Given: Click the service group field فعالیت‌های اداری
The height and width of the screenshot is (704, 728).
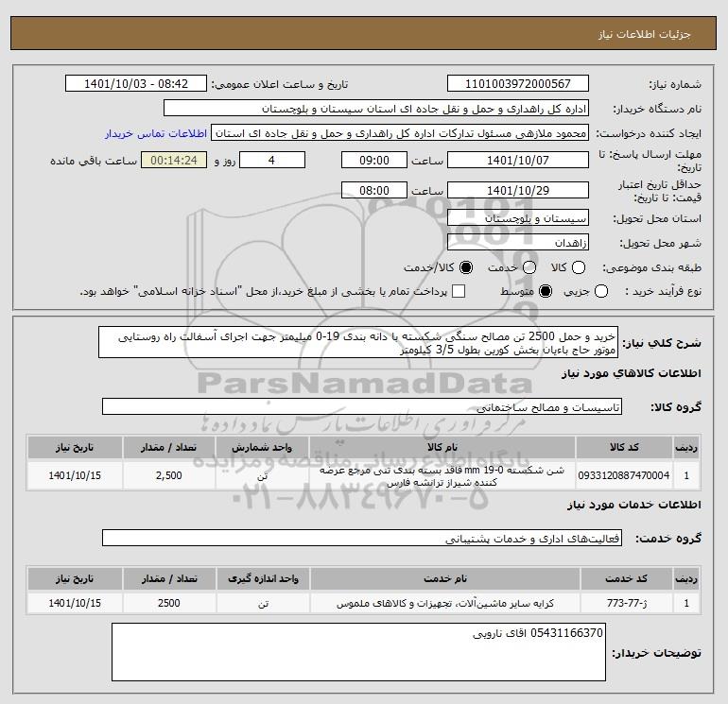Looking at the screenshot, I should 362,538.
